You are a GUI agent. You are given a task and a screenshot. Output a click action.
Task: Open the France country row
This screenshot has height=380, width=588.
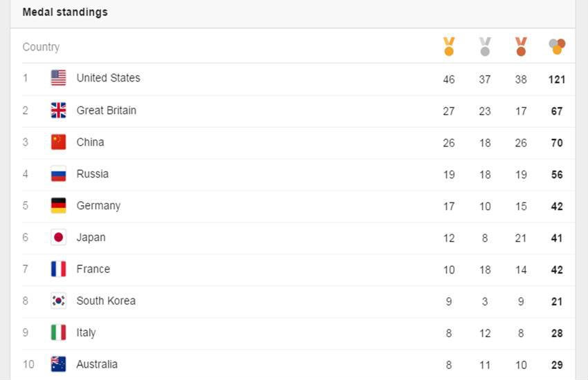293,269
